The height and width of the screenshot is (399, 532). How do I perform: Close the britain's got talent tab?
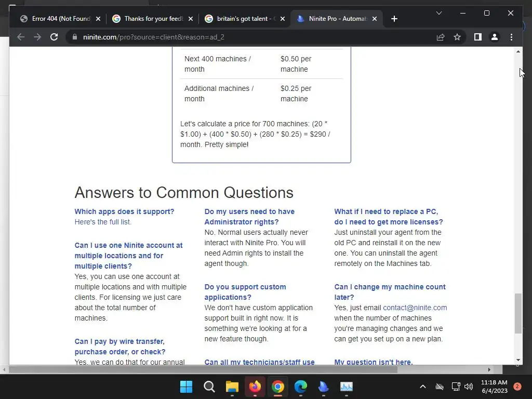coord(283,19)
